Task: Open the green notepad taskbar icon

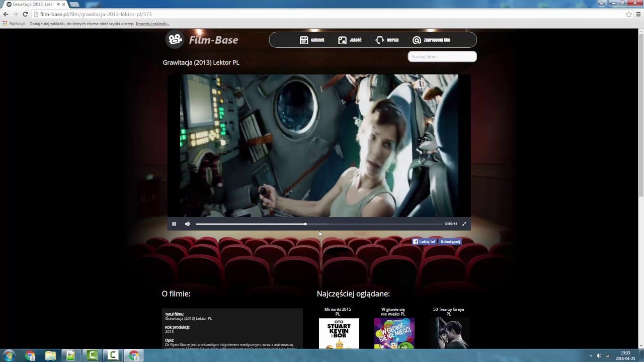Action: [71, 355]
